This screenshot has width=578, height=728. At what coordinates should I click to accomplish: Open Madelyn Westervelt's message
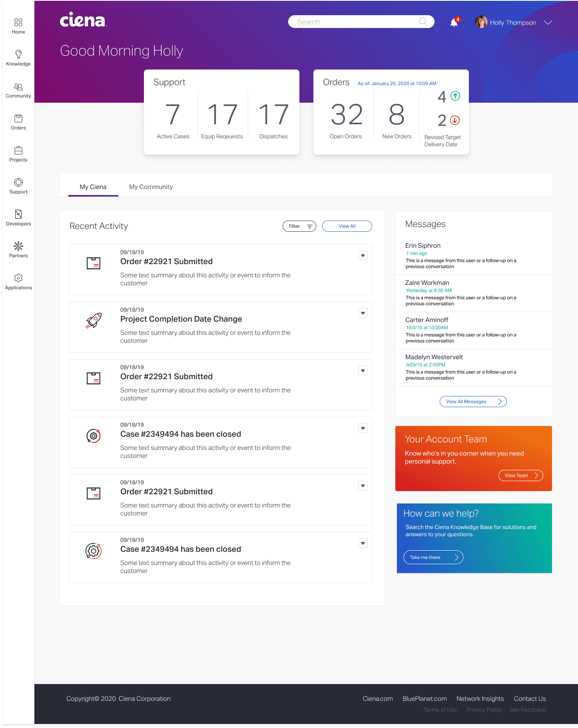(x=474, y=368)
